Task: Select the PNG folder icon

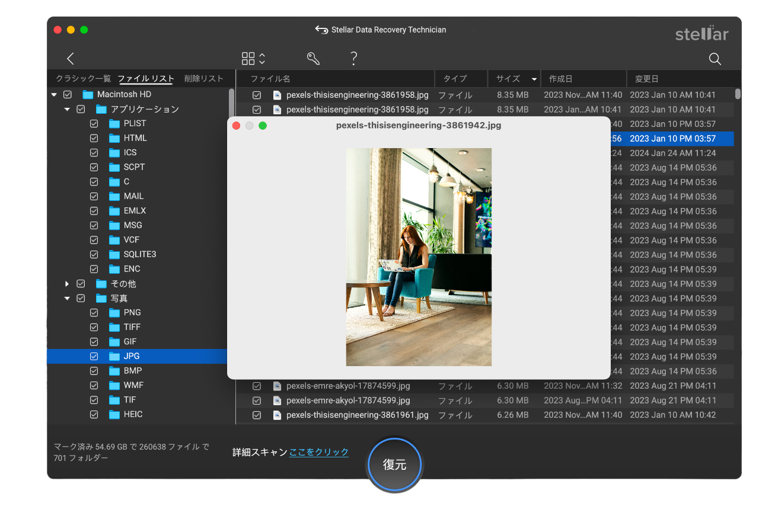Action: click(x=114, y=312)
